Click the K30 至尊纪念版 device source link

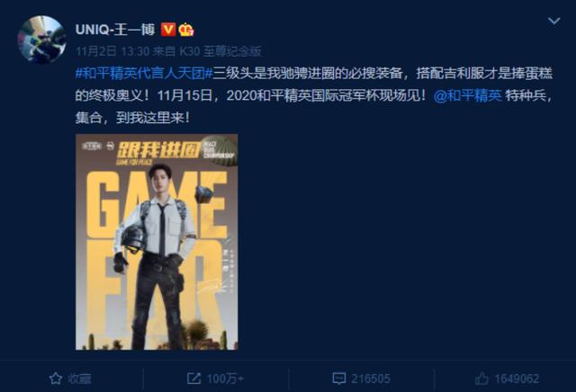pyautogui.click(x=220, y=51)
